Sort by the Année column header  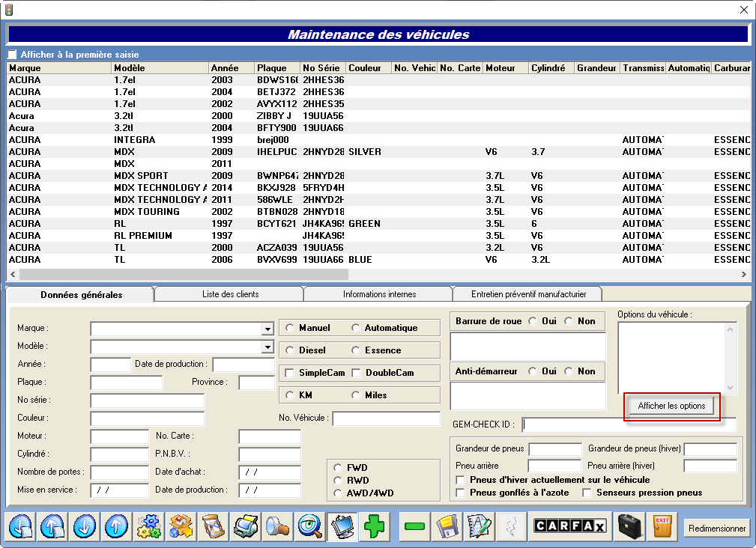click(x=232, y=68)
